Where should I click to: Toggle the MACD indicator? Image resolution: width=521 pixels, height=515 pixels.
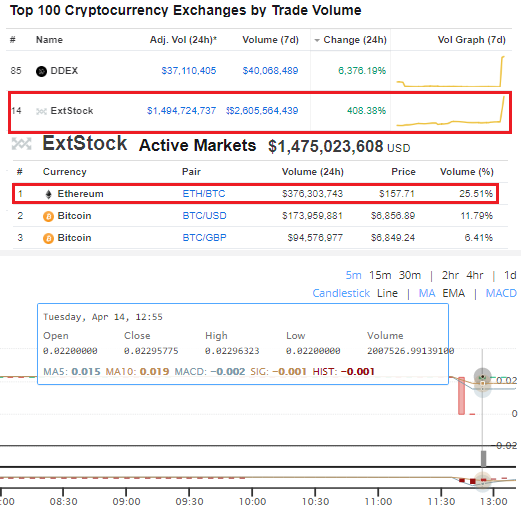coord(501,293)
